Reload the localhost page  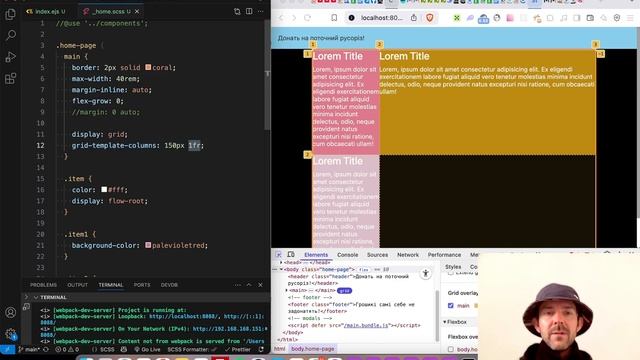click(x=307, y=18)
